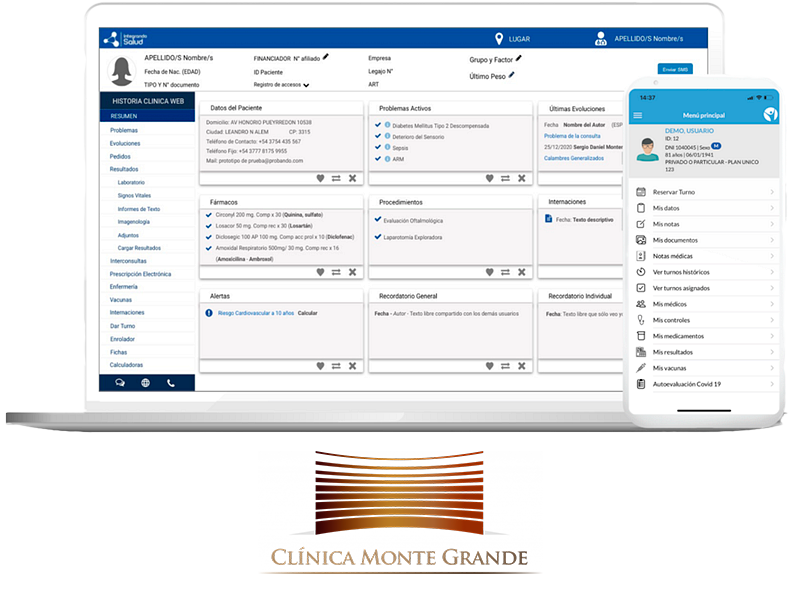
Task: Toggle checkmark for Losacor 50 mg
Action: [x=208, y=226]
